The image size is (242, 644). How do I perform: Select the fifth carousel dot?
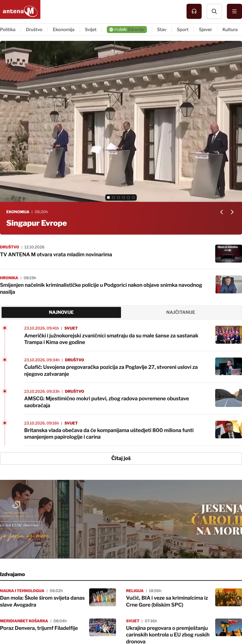coord(129,198)
